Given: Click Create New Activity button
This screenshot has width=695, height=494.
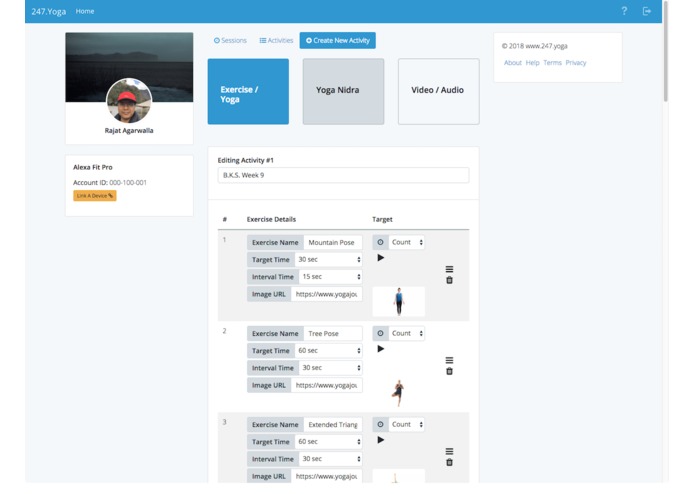Looking at the screenshot, I should [x=338, y=40].
